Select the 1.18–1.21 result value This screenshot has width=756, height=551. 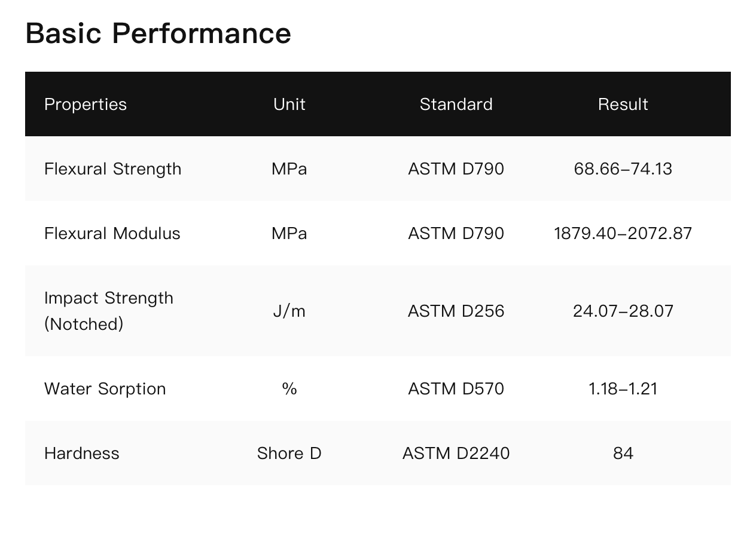tap(623, 389)
